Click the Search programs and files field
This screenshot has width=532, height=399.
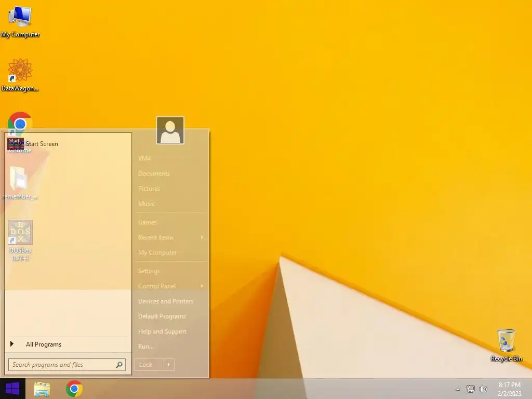coord(67,365)
